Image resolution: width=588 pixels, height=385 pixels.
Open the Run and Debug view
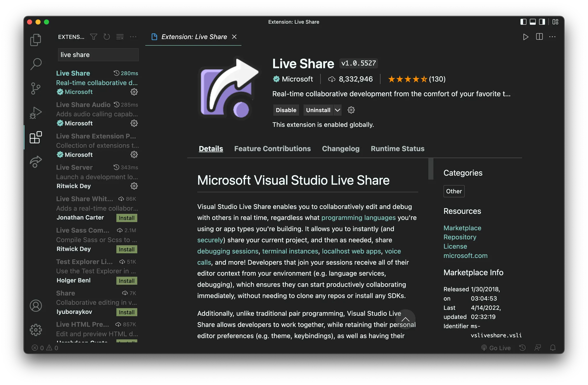click(x=36, y=112)
